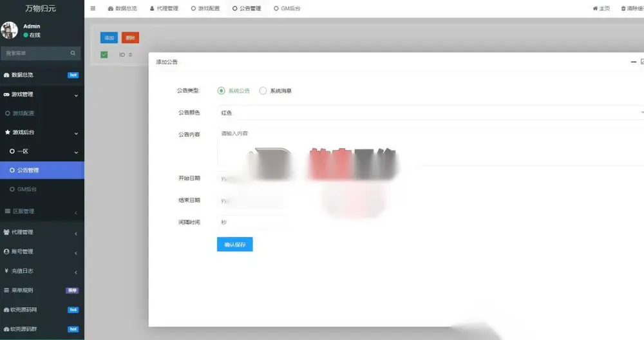
Task: Click the yen icon beside 充值日志
Action: pos(6,270)
